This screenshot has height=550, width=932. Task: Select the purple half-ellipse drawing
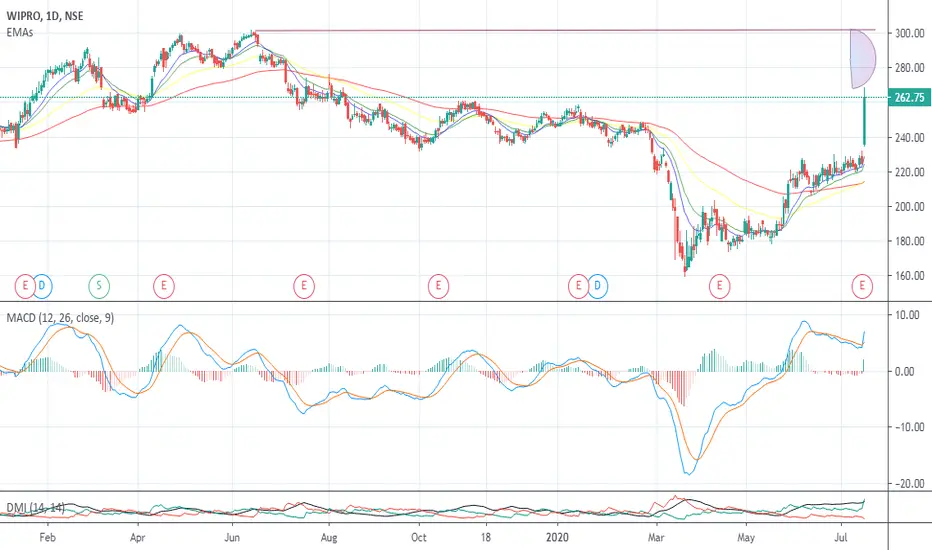point(863,59)
